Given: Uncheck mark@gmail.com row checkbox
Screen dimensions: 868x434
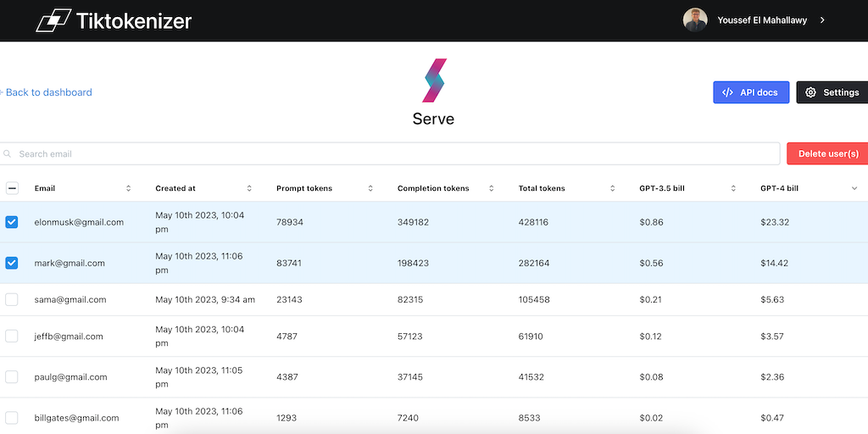Looking at the screenshot, I should coord(12,263).
